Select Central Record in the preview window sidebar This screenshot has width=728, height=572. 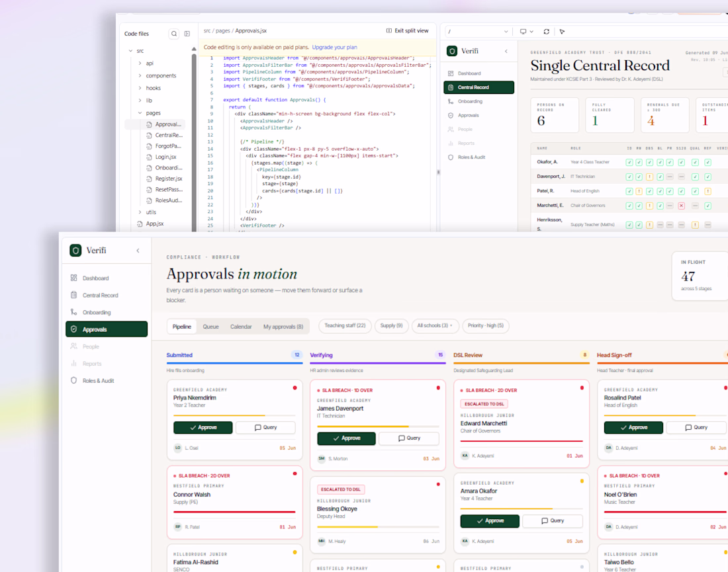click(x=478, y=87)
